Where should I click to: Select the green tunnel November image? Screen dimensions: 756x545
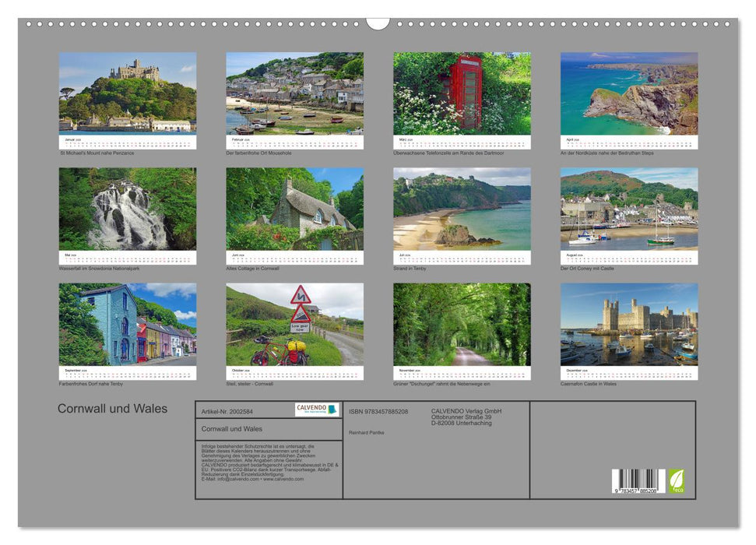tap(461, 323)
